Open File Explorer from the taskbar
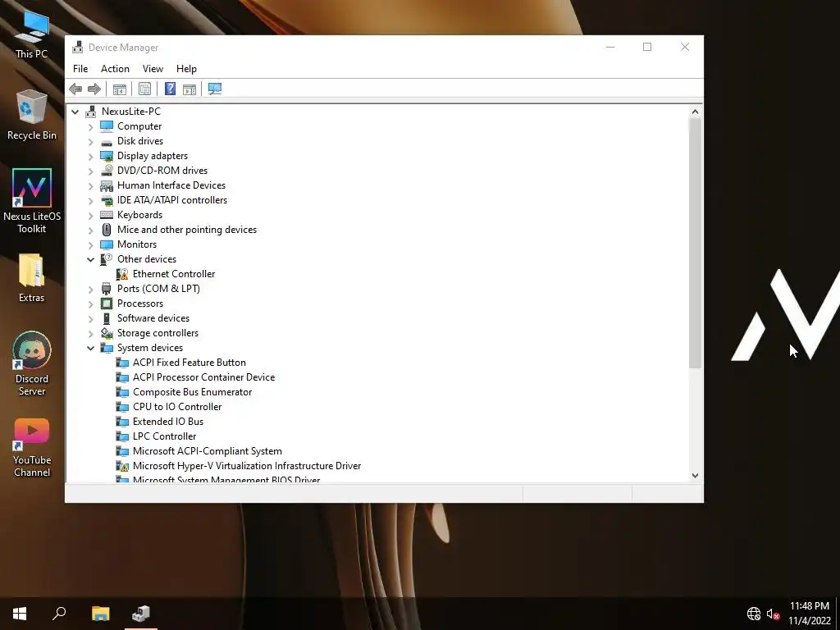 click(100, 614)
